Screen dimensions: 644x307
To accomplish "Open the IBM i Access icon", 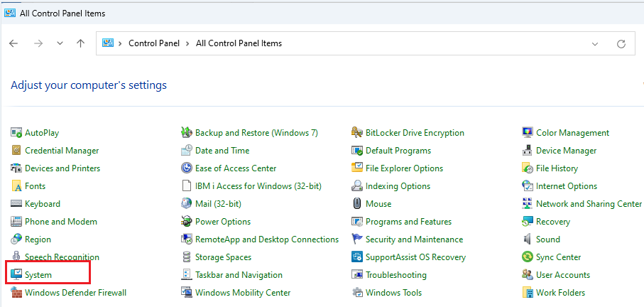I will (187, 185).
